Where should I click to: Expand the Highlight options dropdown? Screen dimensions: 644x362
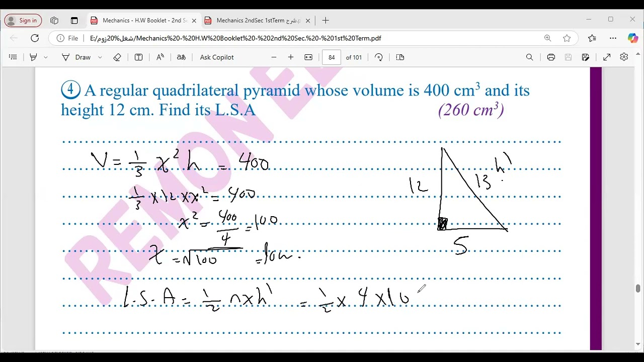click(x=45, y=57)
